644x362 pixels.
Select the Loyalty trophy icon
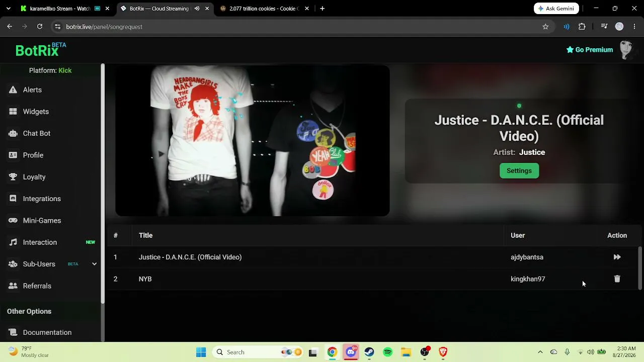click(13, 177)
